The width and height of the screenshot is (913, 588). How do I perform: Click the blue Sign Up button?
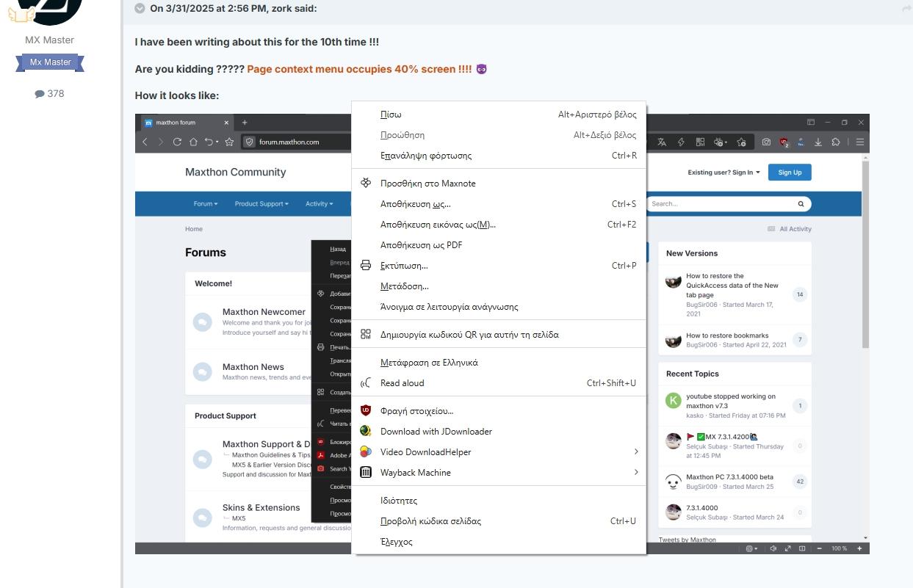[x=790, y=173]
